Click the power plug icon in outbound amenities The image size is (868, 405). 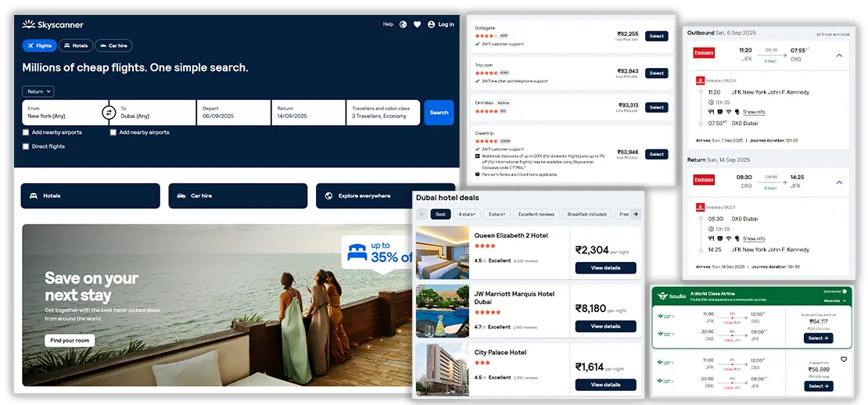pyautogui.click(x=737, y=112)
